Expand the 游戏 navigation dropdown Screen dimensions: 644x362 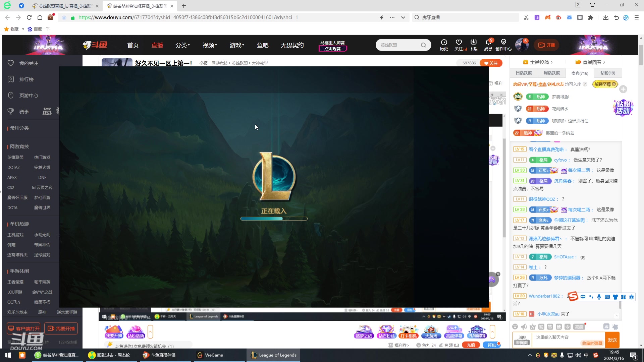237,45
